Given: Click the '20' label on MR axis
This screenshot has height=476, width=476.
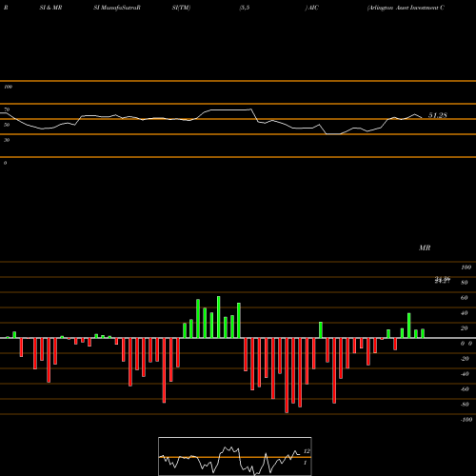Looking at the screenshot, I should [x=465, y=328].
